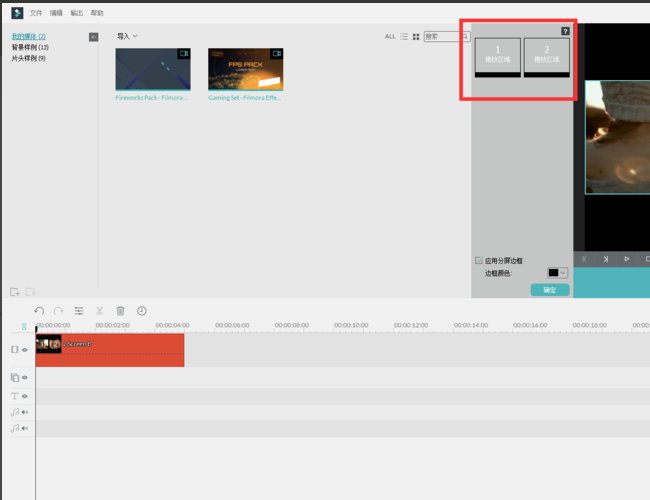Open the 文件 menu
This screenshot has height=500, width=650.
(x=36, y=13)
